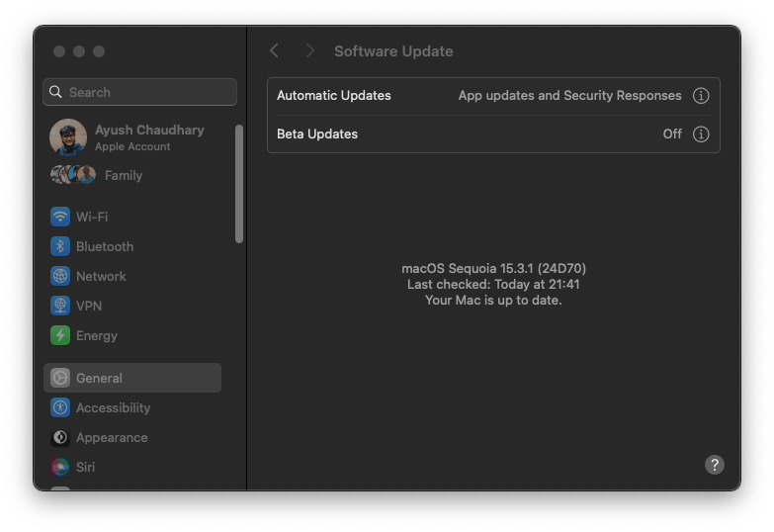Click the Beta Updates 'Off' value
774x532 pixels.
(672, 133)
